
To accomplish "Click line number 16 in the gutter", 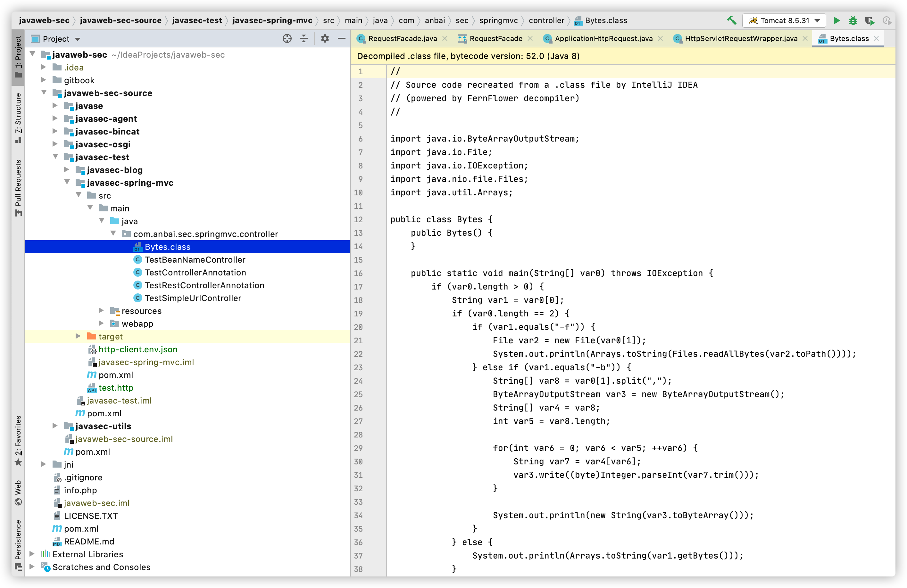I will (358, 274).
